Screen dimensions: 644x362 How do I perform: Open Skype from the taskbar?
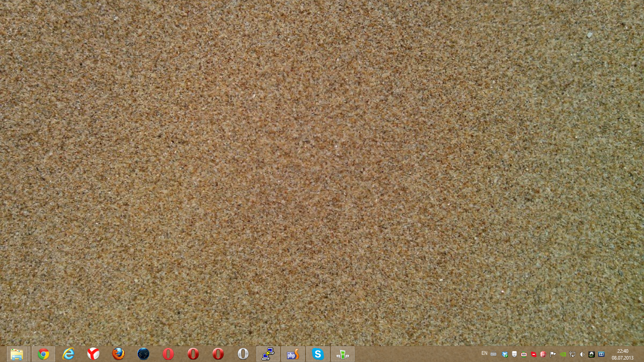tap(318, 354)
